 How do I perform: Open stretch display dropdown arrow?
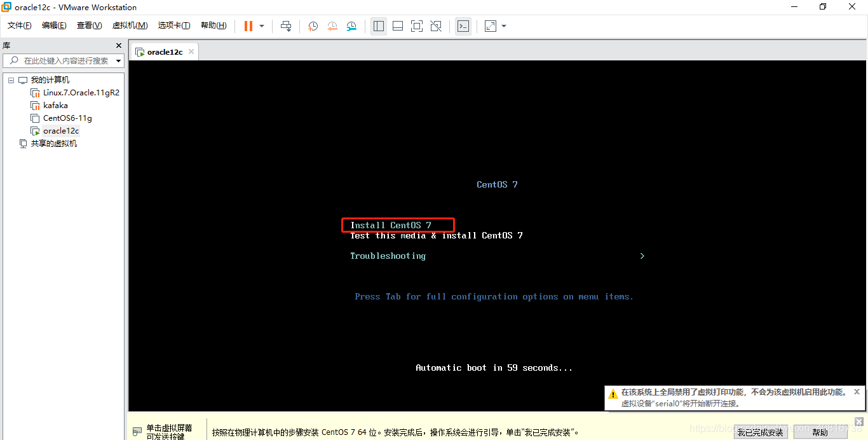504,26
